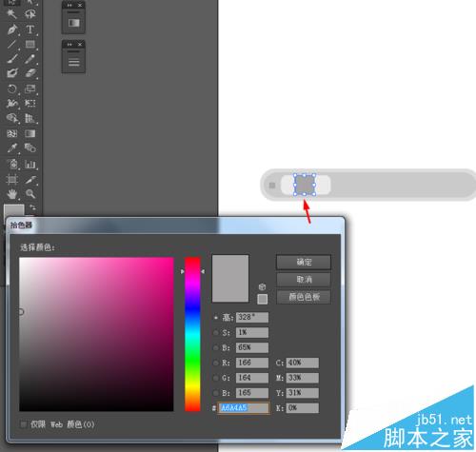Select Brightness B radio button (65%)
This screenshot has height=452, width=476.
pyautogui.click(x=216, y=347)
